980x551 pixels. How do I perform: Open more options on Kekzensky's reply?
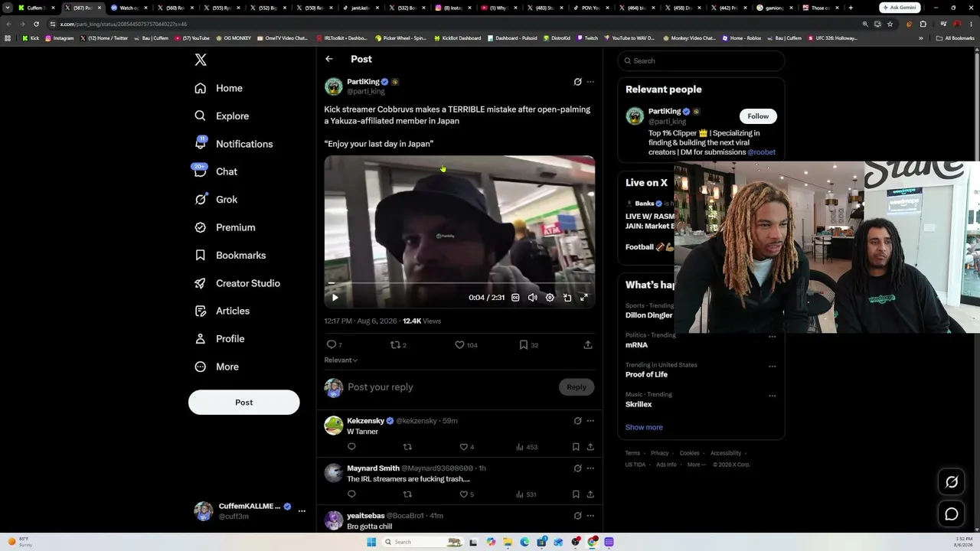(x=590, y=421)
